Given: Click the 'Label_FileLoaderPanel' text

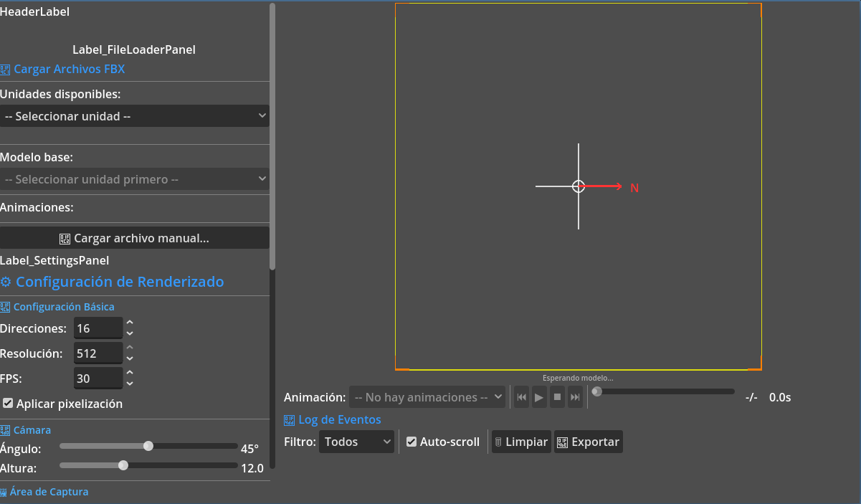Looking at the screenshot, I should pos(134,50).
